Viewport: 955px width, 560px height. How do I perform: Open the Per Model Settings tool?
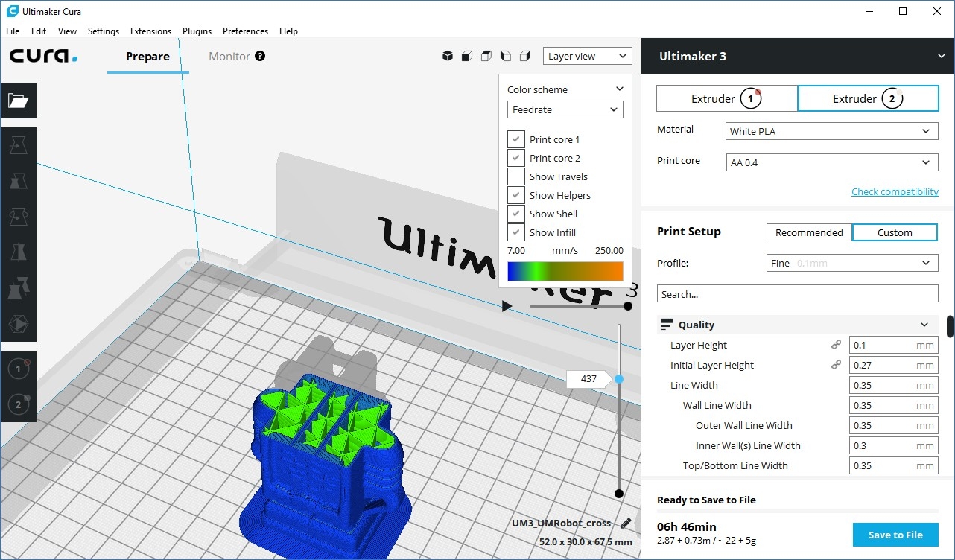(x=18, y=288)
